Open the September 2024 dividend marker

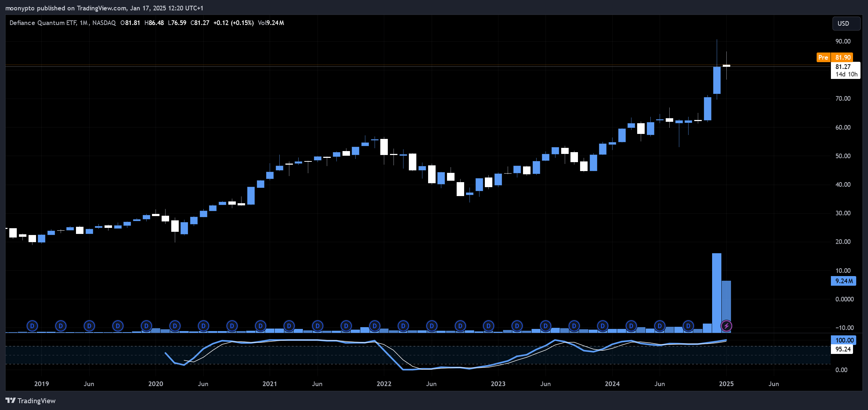688,326
